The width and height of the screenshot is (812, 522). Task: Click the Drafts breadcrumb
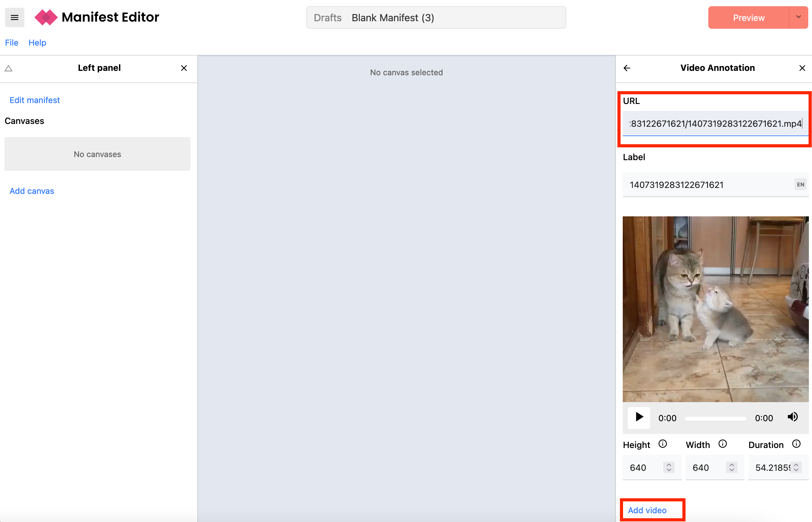[x=328, y=17]
